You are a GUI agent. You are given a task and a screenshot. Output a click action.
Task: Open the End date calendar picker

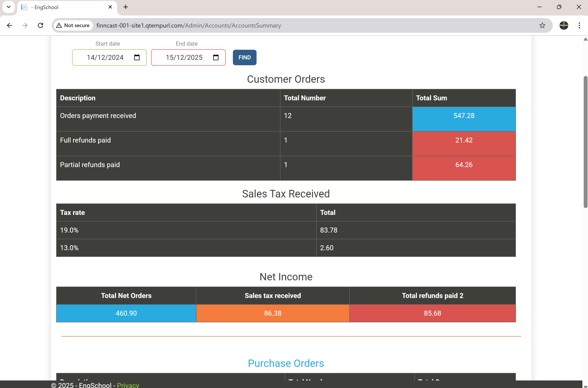pyautogui.click(x=215, y=57)
